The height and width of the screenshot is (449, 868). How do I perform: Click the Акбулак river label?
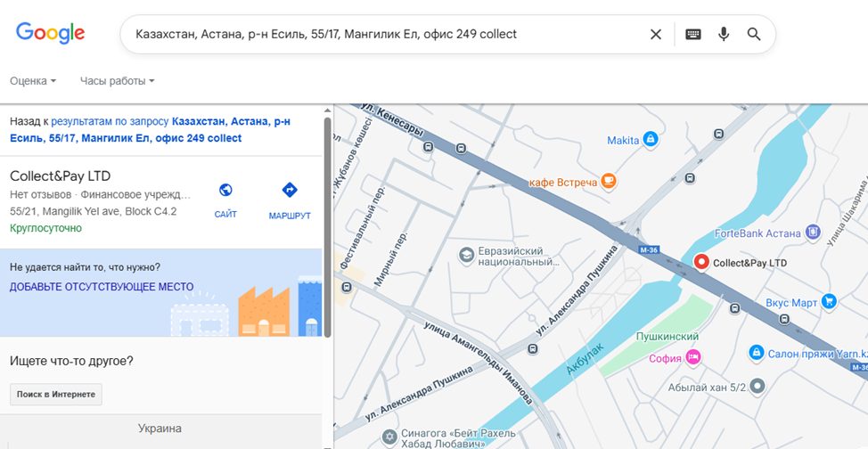(585, 358)
